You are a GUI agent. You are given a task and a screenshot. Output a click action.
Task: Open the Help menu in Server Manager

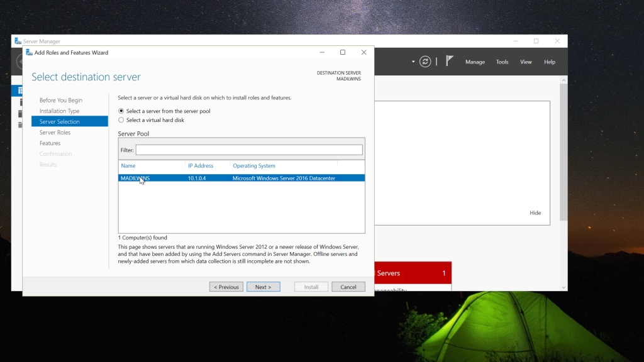pyautogui.click(x=550, y=62)
